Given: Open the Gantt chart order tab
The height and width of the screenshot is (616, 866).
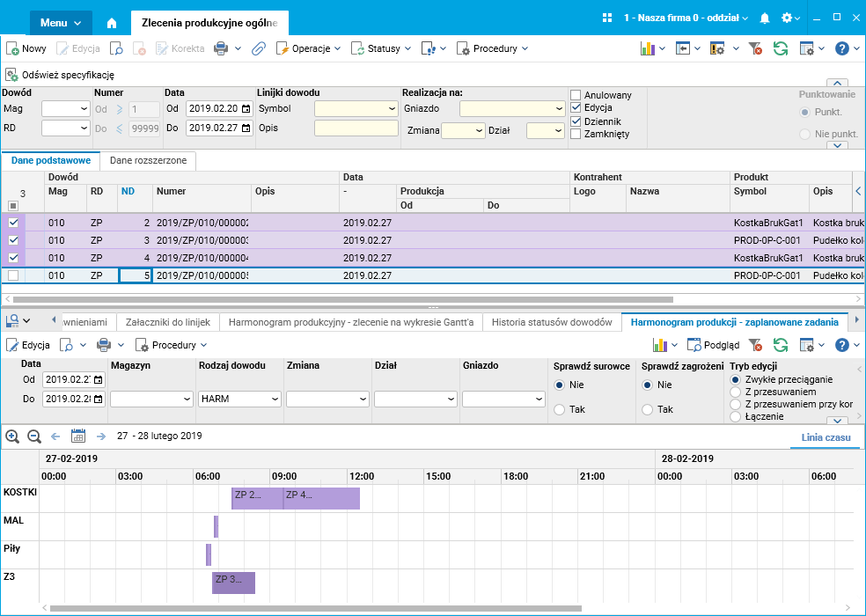Looking at the screenshot, I should 350,322.
